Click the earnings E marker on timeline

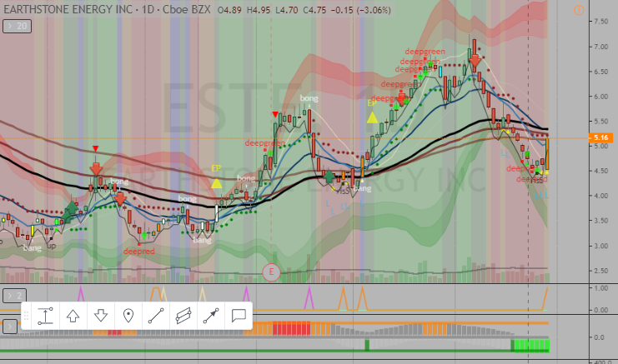coord(270,272)
